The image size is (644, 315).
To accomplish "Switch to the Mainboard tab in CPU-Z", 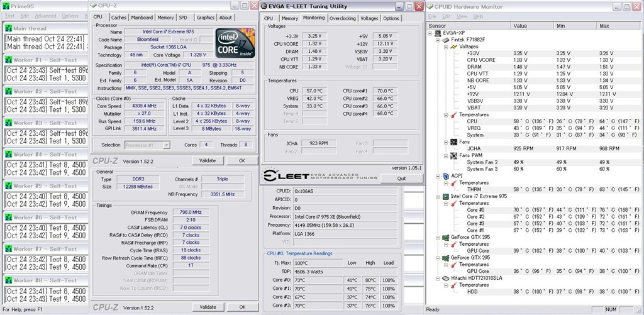I will pos(142,18).
